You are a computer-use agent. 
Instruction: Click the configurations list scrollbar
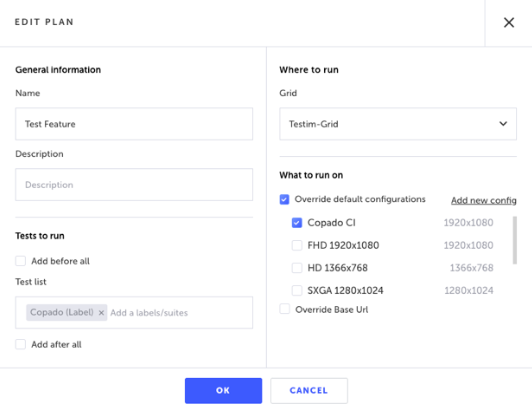click(x=515, y=240)
